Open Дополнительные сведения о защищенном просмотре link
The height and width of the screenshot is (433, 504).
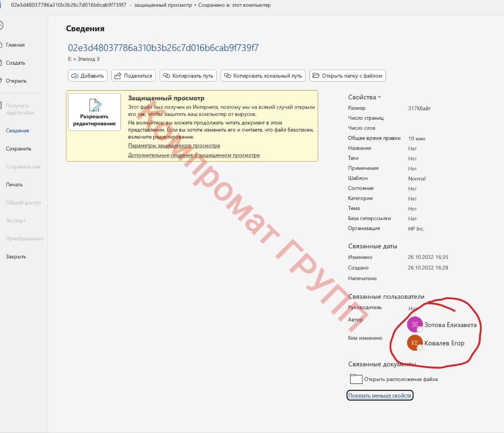(x=194, y=155)
